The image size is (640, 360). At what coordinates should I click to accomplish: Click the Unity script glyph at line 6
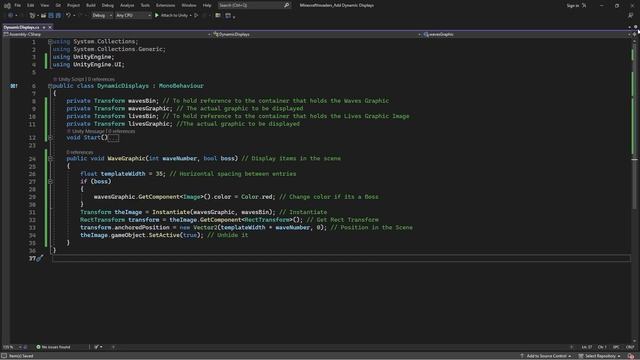[x=13, y=86]
